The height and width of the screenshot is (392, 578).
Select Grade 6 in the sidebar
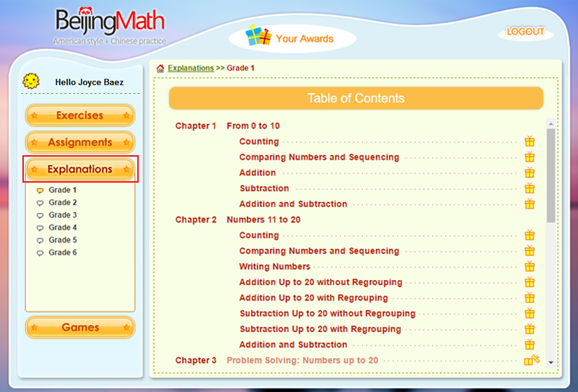(x=63, y=253)
